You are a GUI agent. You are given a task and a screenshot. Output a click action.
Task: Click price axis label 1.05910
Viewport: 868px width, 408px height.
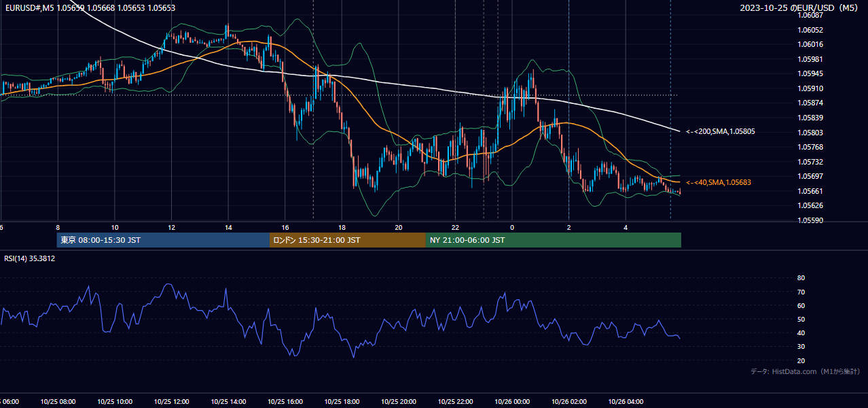[812, 88]
